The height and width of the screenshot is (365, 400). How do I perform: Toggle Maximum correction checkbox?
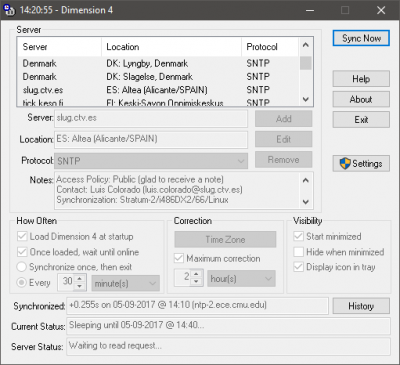[x=179, y=258]
